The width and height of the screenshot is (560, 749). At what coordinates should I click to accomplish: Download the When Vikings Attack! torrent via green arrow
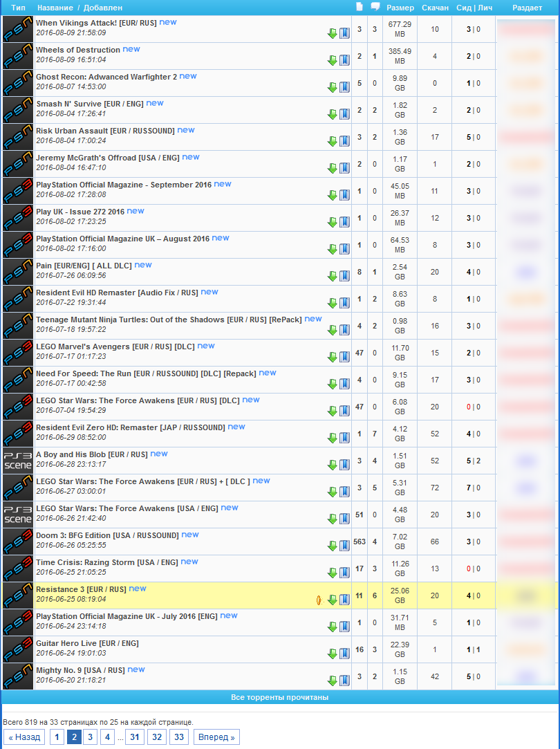333,33
